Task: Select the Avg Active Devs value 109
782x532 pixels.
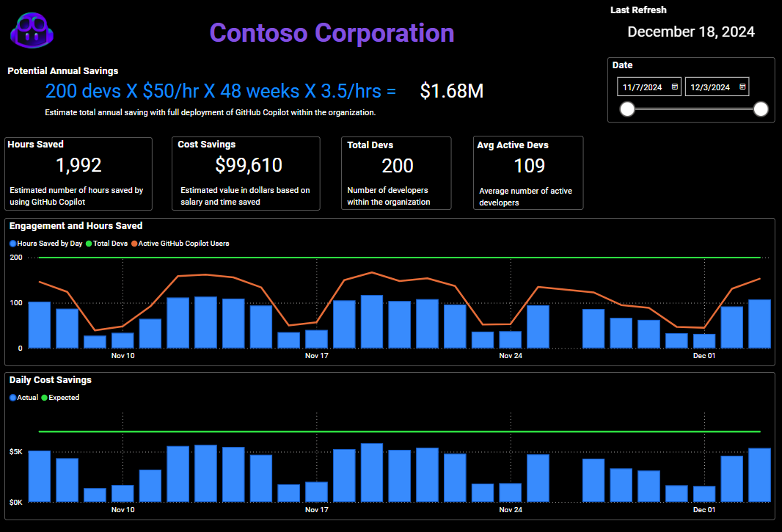Action: (x=529, y=166)
